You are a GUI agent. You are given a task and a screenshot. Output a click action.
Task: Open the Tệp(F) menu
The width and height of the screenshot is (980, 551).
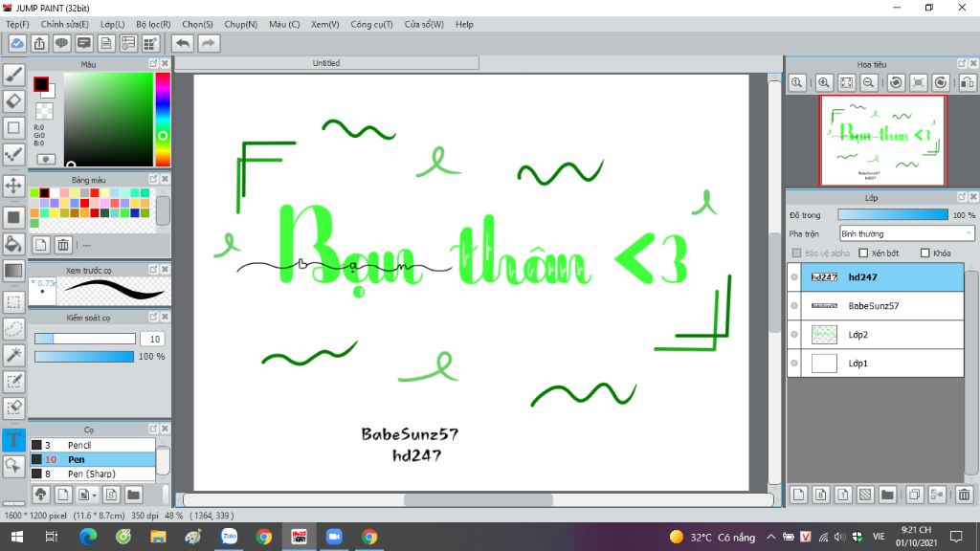point(17,24)
